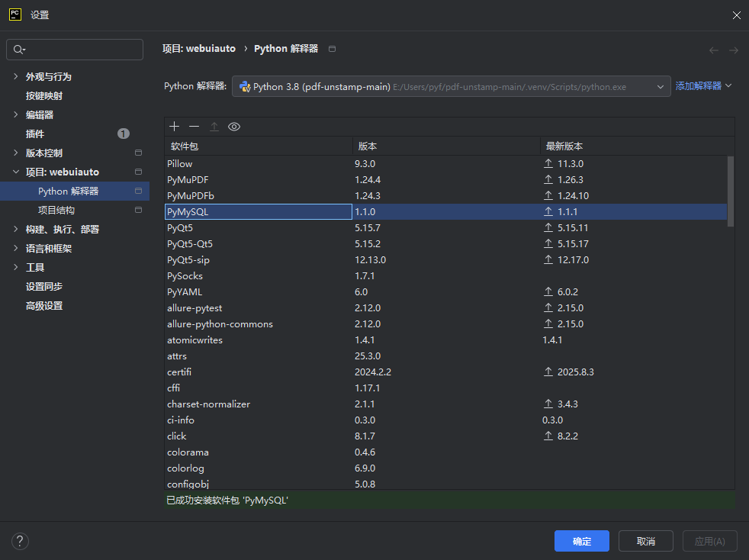Image resolution: width=749 pixels, height=560 pixels.
Task: Click upgrade arrow for PyQt5 5.15.11
Action: point(548,228)
